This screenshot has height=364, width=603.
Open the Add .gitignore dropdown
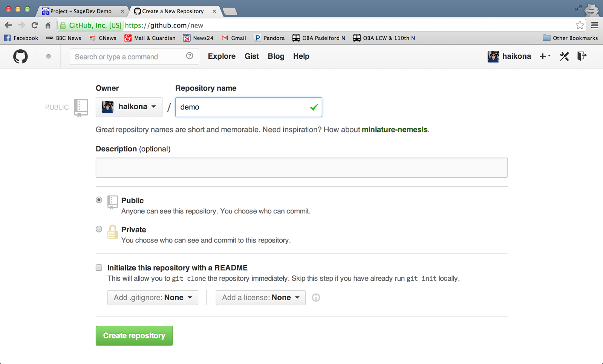point(153,297)
